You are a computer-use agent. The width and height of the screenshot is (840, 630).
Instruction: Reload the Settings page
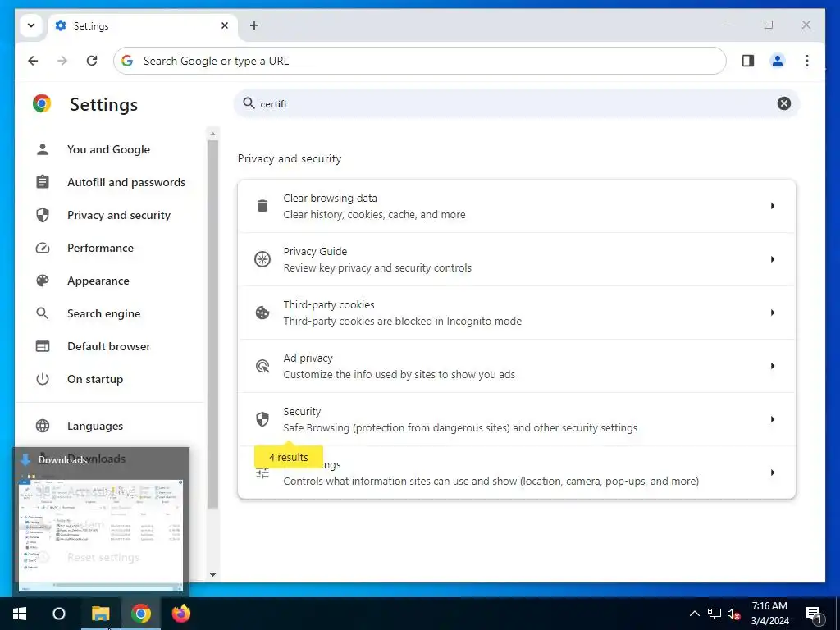pyautogui.click(x=92, y=61)
